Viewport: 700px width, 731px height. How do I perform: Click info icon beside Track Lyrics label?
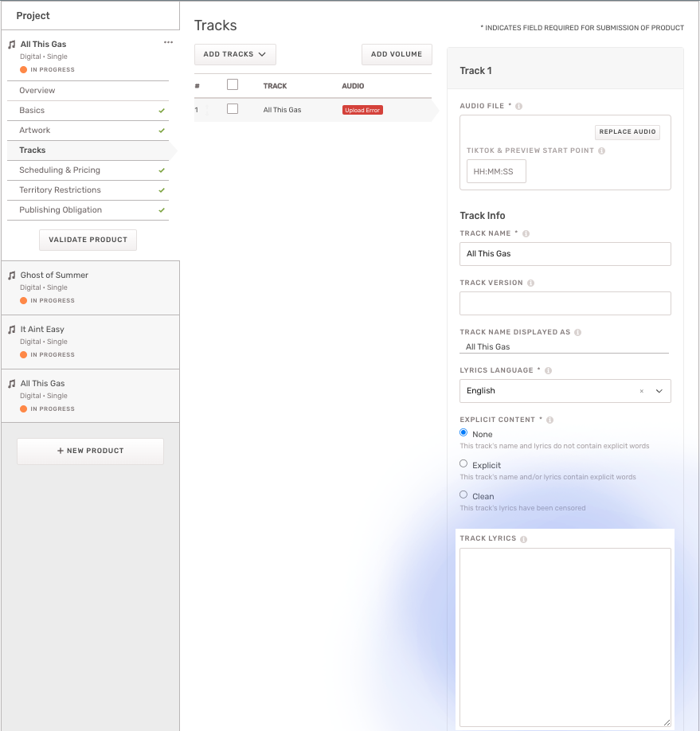[524, 539]
